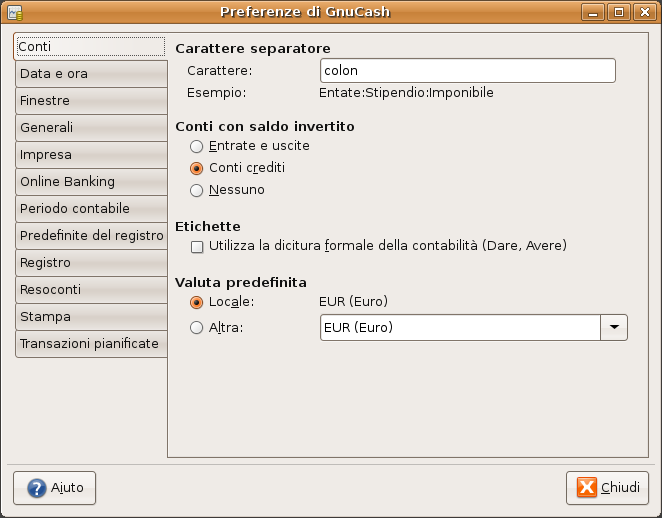
Task: Click the Carattere separatore heading
Action: [x=253, y=49]
